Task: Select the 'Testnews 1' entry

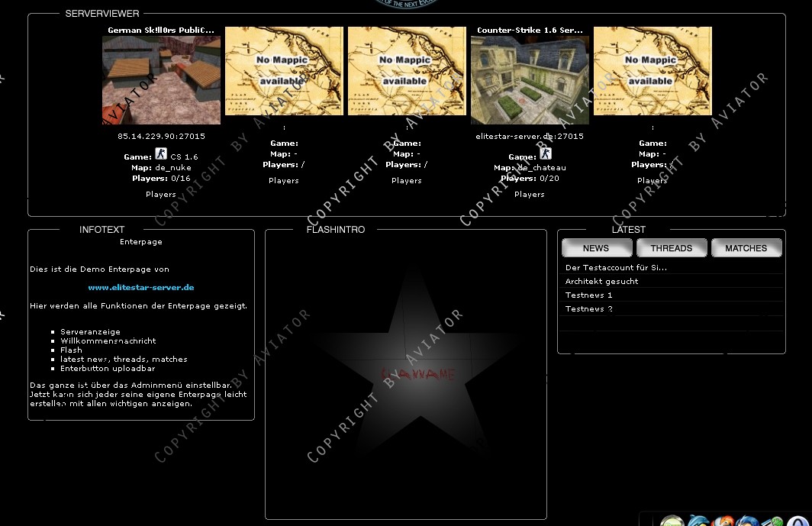Action: pyautogui.click(x=588, y=295)
